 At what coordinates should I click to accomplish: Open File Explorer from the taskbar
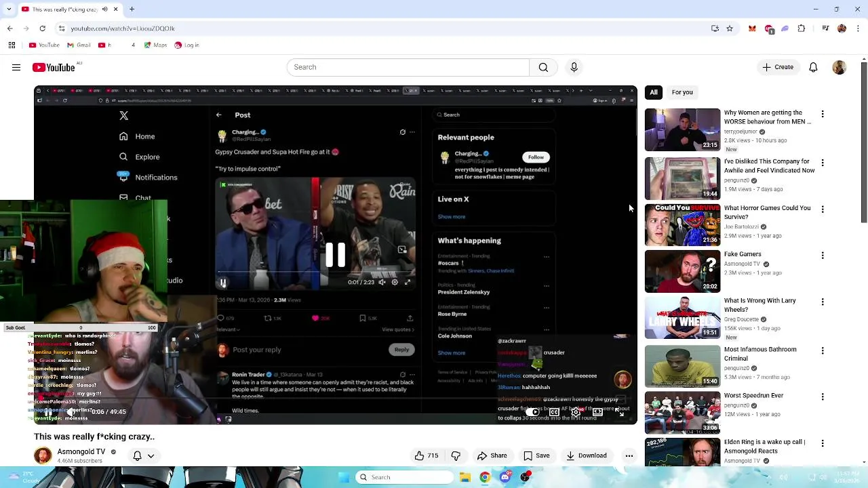point(465,477)
